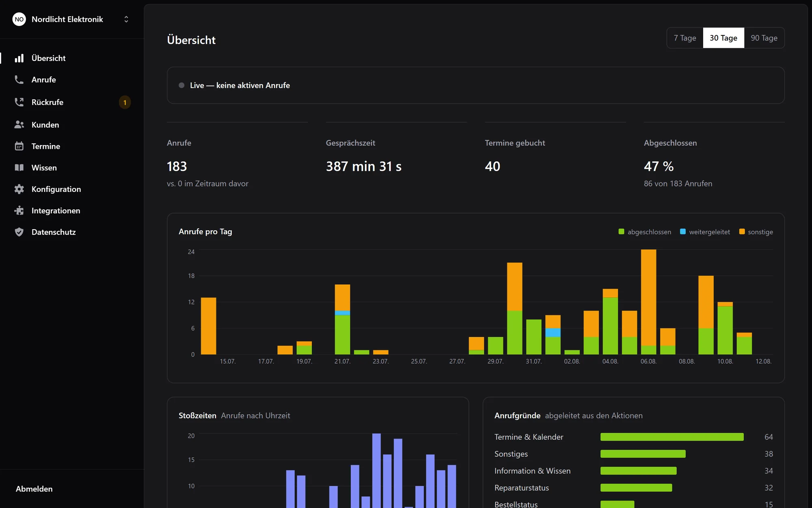This screenshot has height=508, width=812.
Task: Click Abmelden to log out
Action: 34,489
